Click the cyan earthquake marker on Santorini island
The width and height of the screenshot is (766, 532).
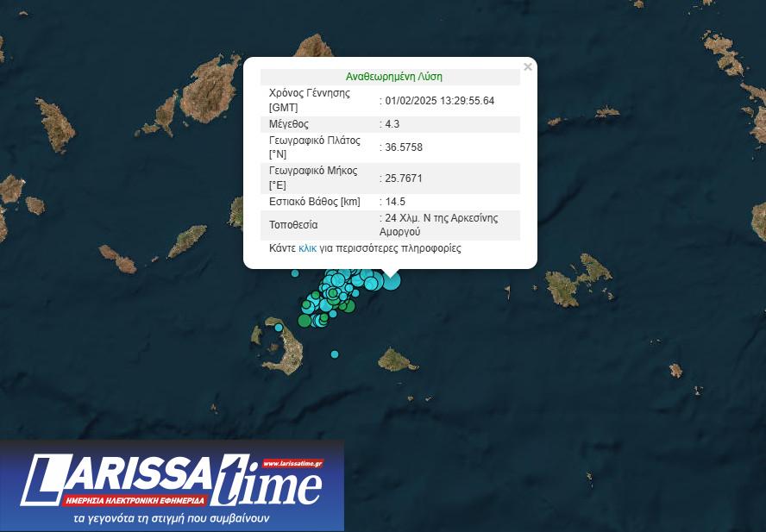pos(278,328)
